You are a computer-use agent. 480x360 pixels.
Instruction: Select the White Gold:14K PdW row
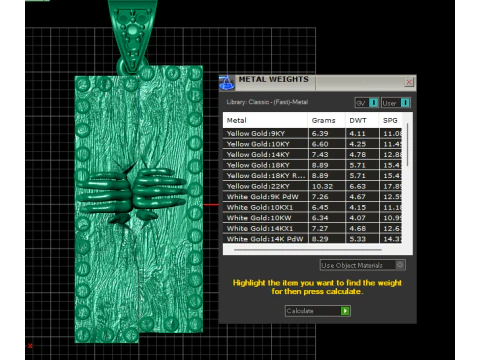click(x=312, y=239)
